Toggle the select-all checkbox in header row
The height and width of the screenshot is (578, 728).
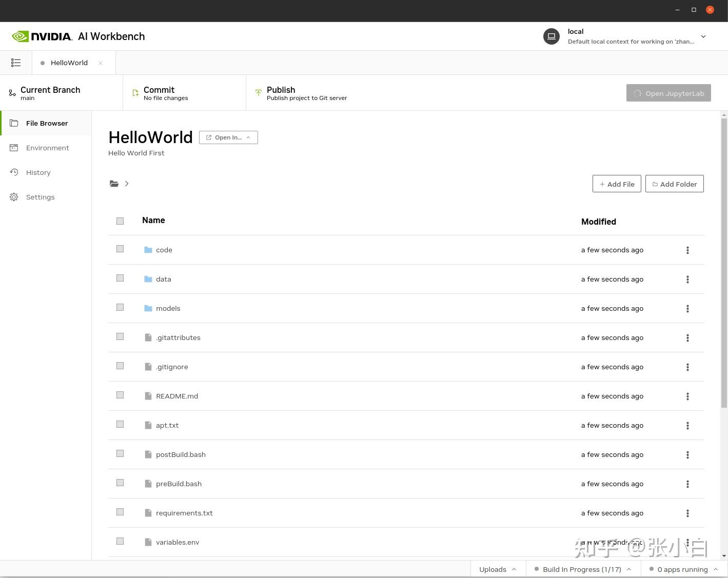(120, 221)
